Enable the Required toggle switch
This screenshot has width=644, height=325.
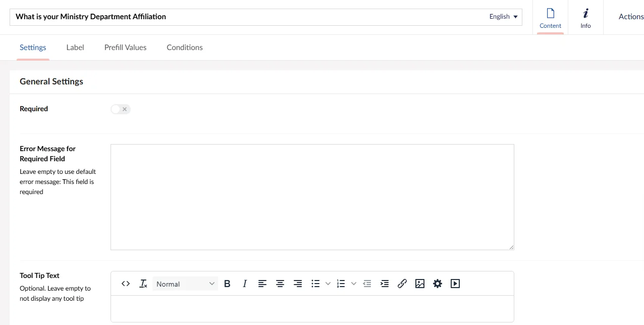[x=121, y=109]
